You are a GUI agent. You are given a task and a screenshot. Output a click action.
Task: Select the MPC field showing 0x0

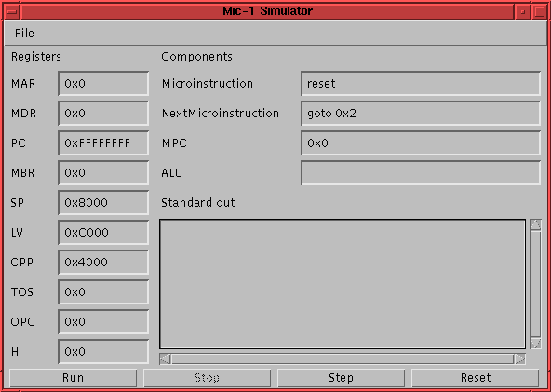point(421,143)
